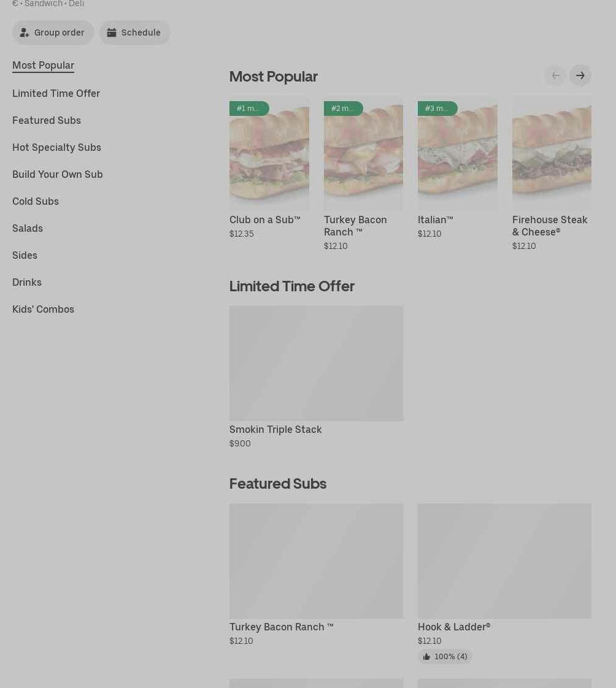Click the next arrow in Most Popular carousel
616x688 pixels.
click(580, 75)
